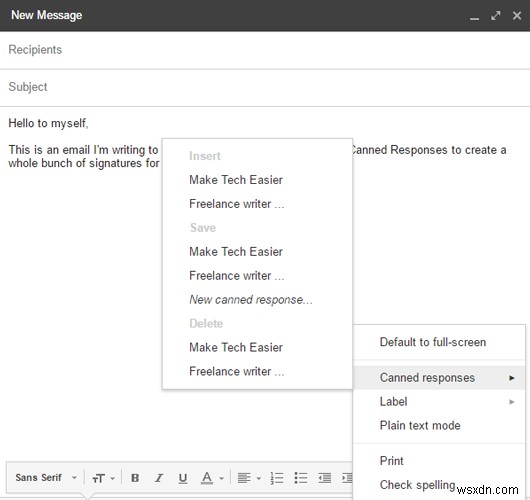The width and height of the screenshot is (530, 500).
Task: Click the New Message title text
Action: click(47, 15)
